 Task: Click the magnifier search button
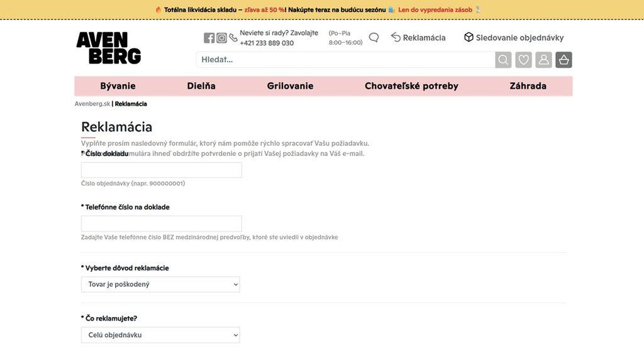503,60
